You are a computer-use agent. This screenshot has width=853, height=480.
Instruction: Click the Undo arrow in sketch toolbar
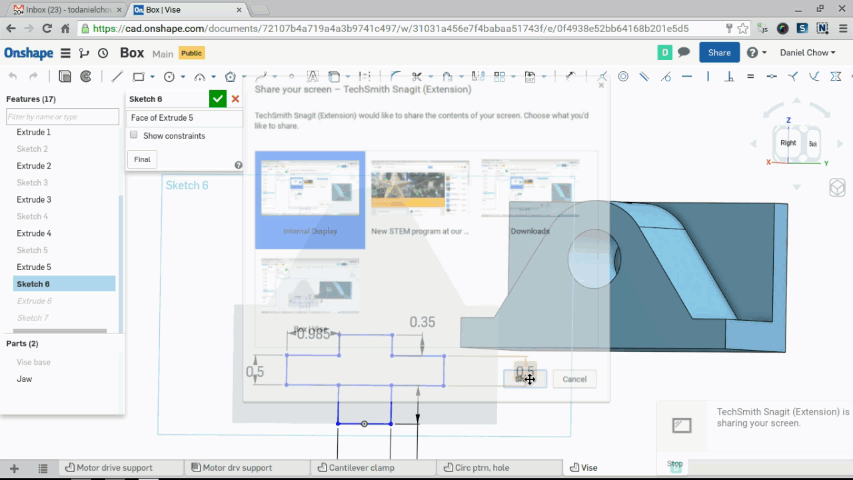pyautogui.click(x=13, y=77)
